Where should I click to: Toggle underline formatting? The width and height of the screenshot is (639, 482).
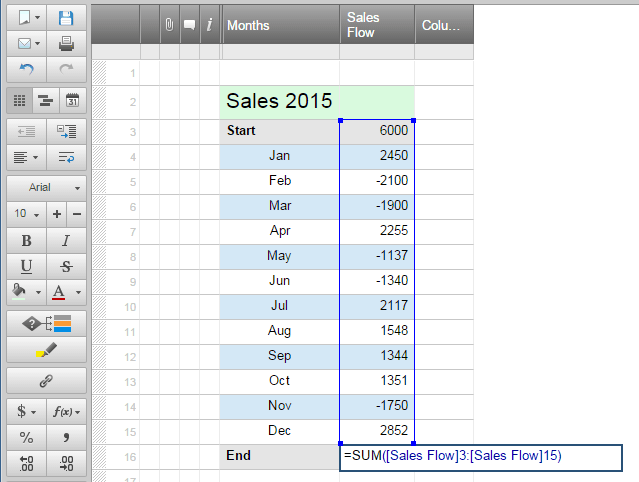(25, 266)
